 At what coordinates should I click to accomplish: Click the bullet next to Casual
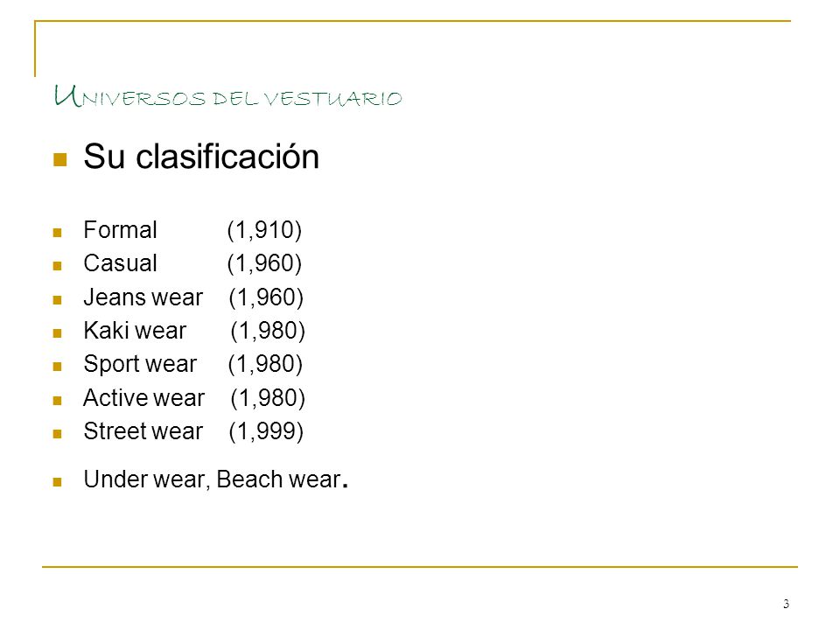tap(58, 266)
